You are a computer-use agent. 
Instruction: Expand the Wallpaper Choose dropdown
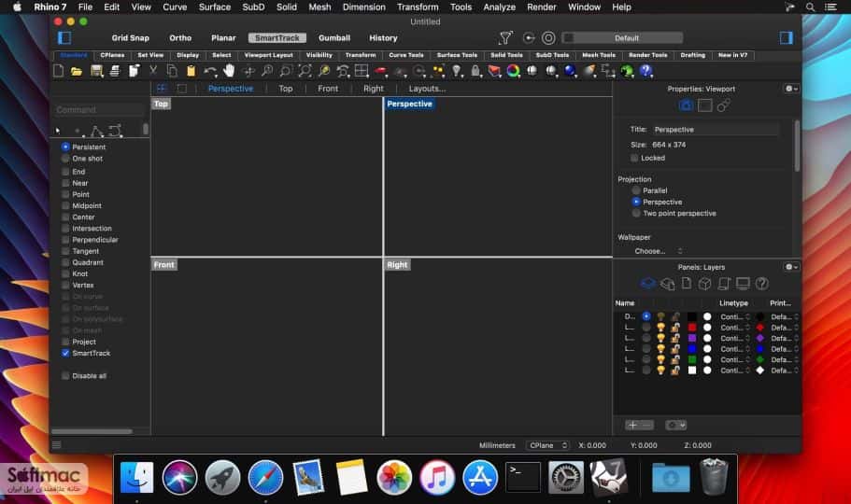(658, 251)
